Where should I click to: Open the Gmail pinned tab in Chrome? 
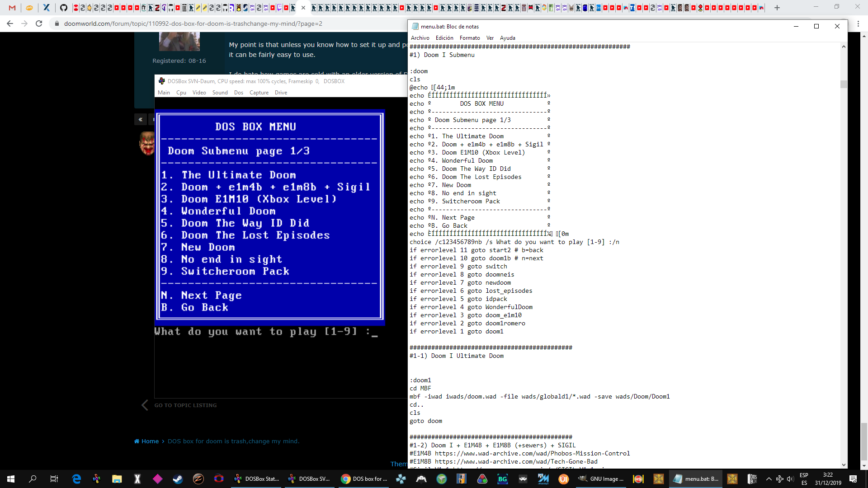click(x=12, y=8)
